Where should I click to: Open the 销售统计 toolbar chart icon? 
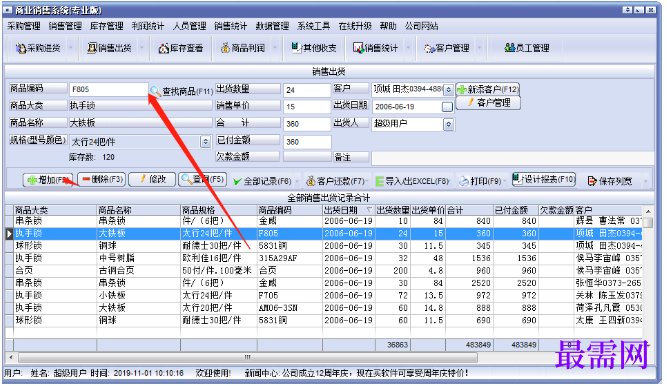(x=359, y=48)
